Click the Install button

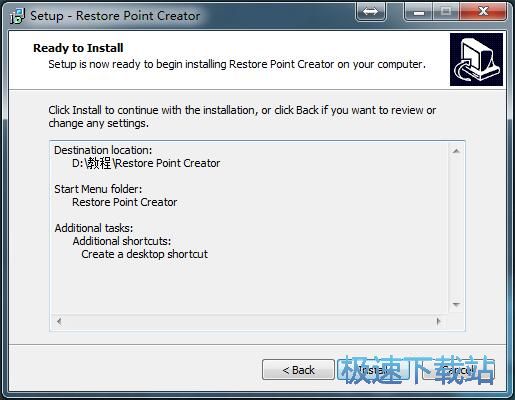[x=373, y=370]
